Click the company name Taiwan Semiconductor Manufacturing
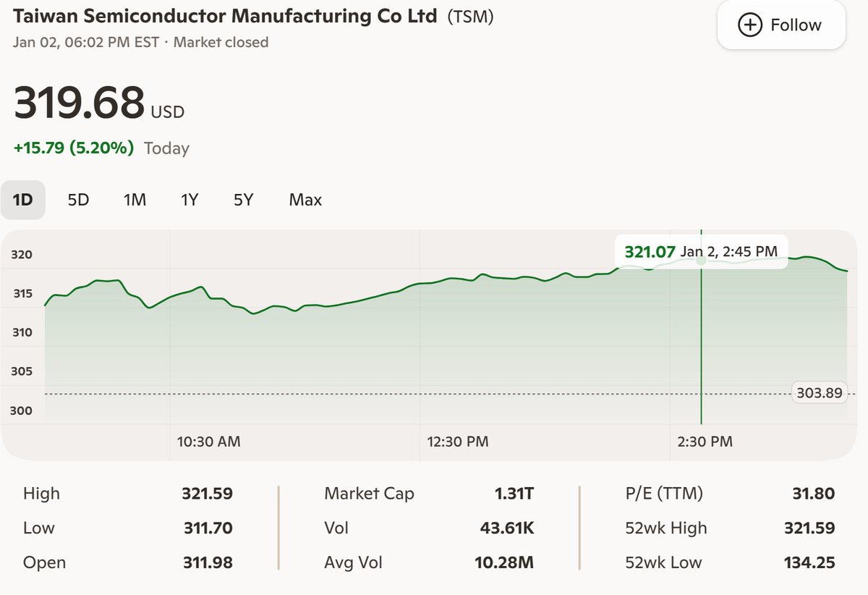The width and height of the screenshot is (868, 595). pyautogui.click(x=224, y=15)
